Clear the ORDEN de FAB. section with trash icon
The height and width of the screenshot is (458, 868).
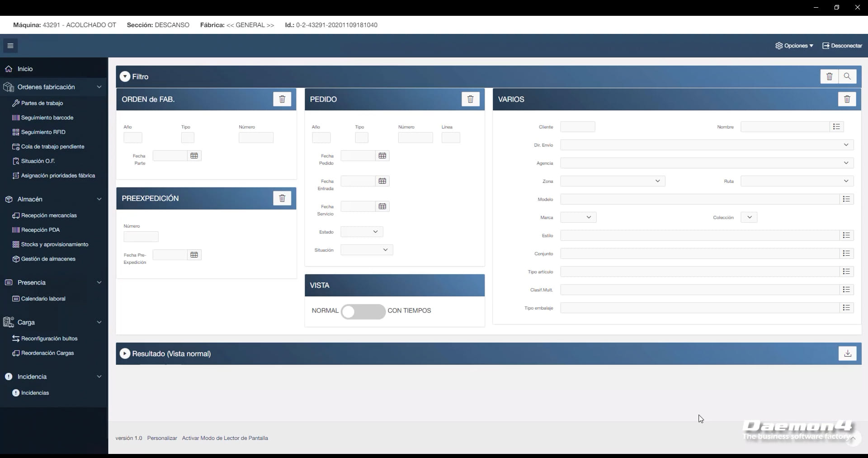point(282,99)
